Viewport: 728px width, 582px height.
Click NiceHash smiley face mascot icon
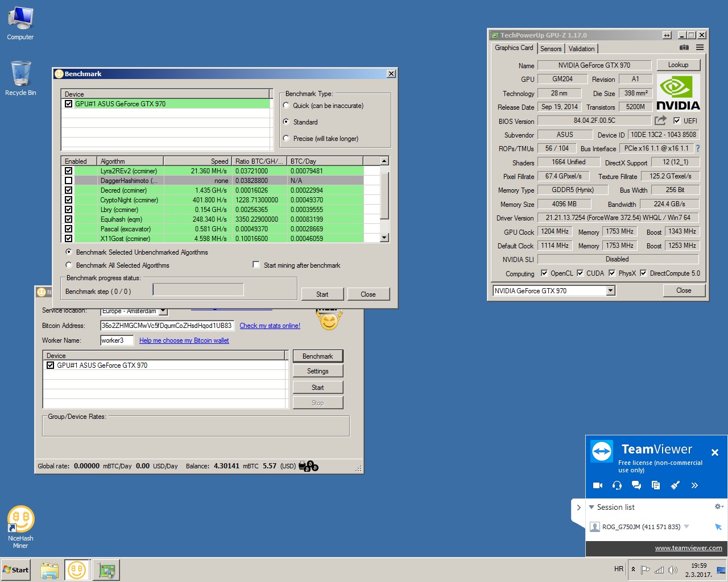(x=328, y=321)
